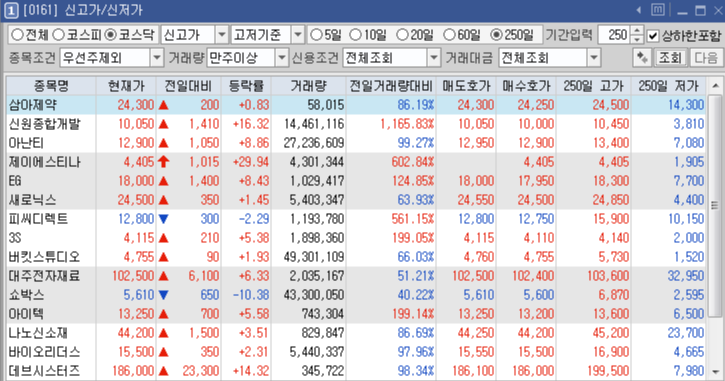Viewport: 725px width, 381px height.
Task: Open the 종목조건 우선주제외 dropdown
Action: click(157, 58)
